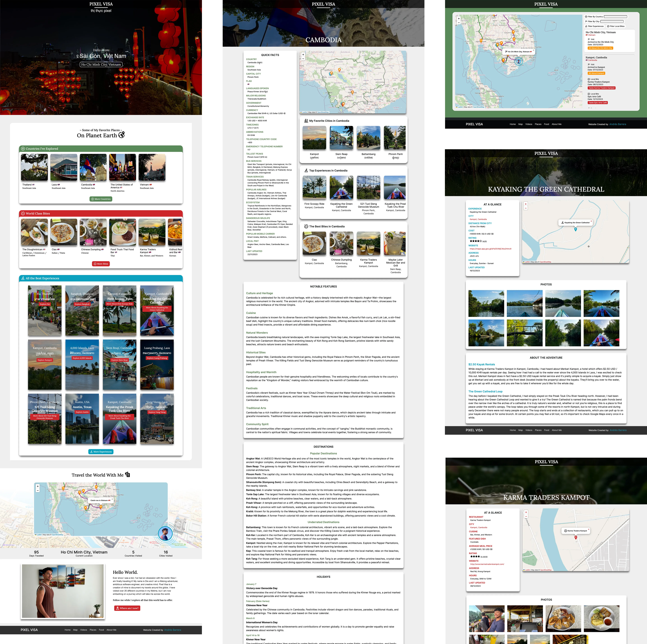The height and width of the screenshot is (644, 647).
Task: Open the Filter By City selector
Action: click(612, 21)
